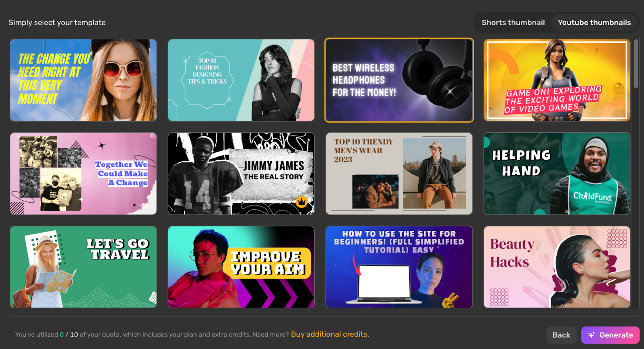This screenshot has width=644, height=349.
Task: Switch to the Shorts thumbnail tab
Action: point(513,23)
